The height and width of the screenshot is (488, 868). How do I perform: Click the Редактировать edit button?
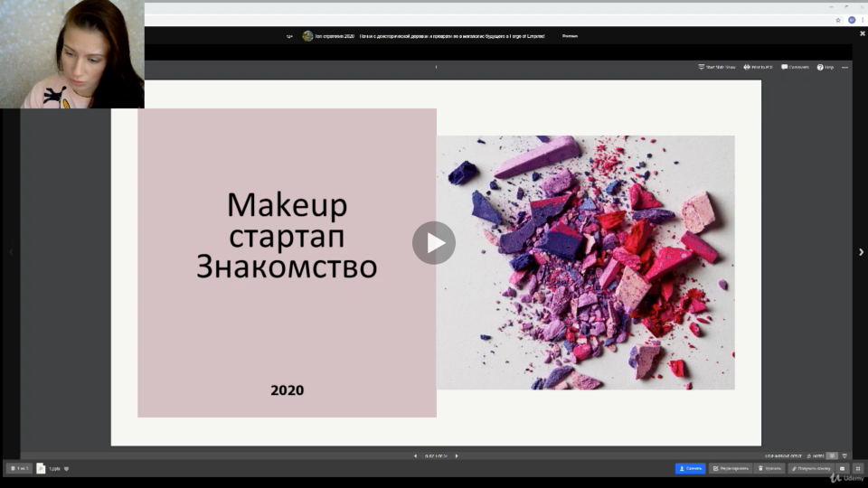tap(731, 468)
